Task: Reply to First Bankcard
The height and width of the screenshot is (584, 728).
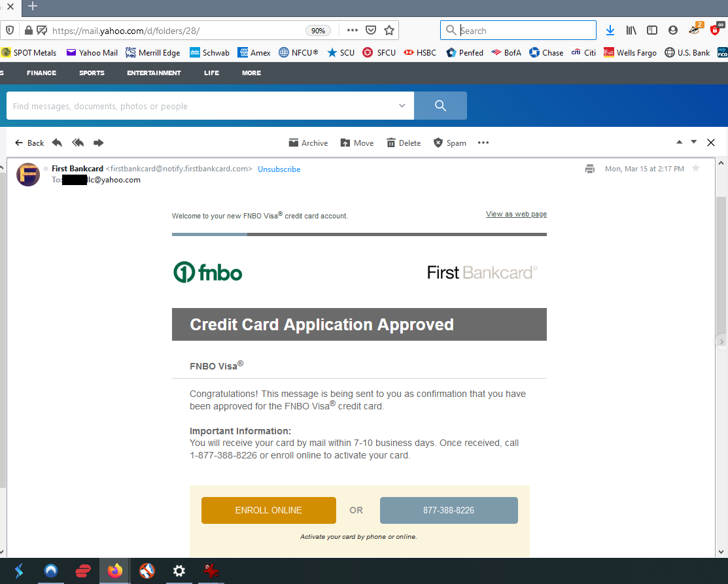Action: (x=57, y=143)
